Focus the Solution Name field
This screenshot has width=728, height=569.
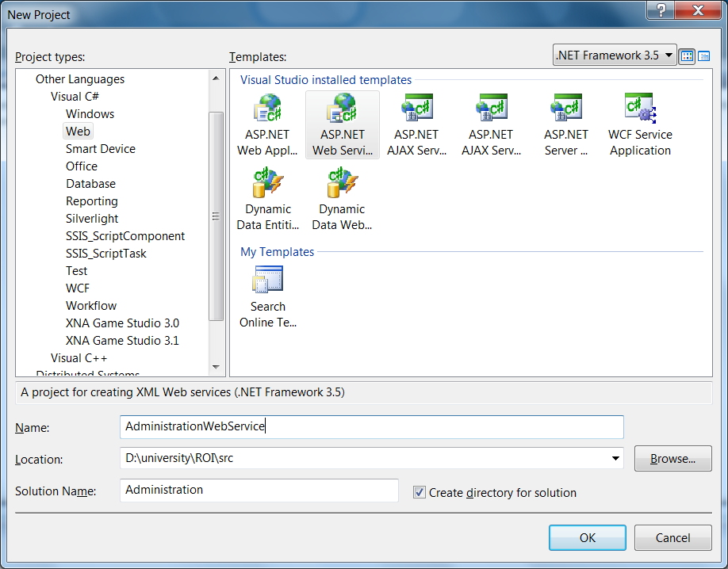pos(259,490)
